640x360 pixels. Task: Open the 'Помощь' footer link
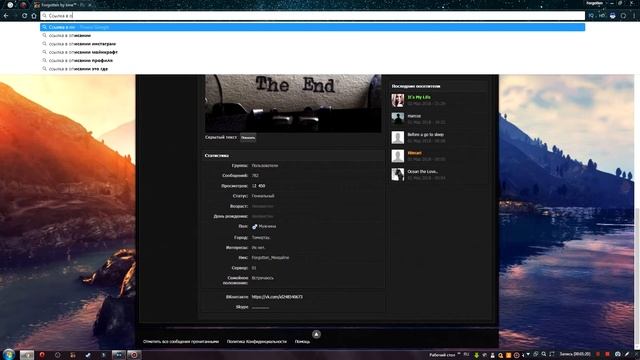[x=302, y=342]
